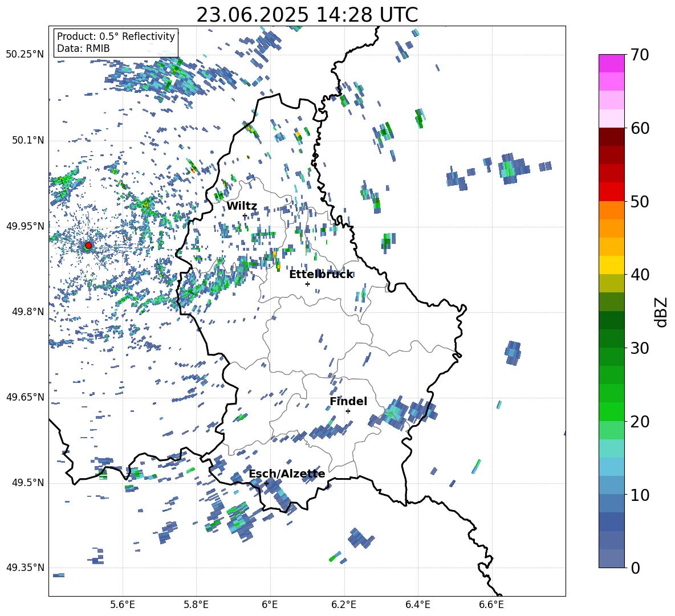675x616 pixels.
Task: Click the 70 dBZ colorbar label
Action: pyautogui.click(x=640, y=55)
